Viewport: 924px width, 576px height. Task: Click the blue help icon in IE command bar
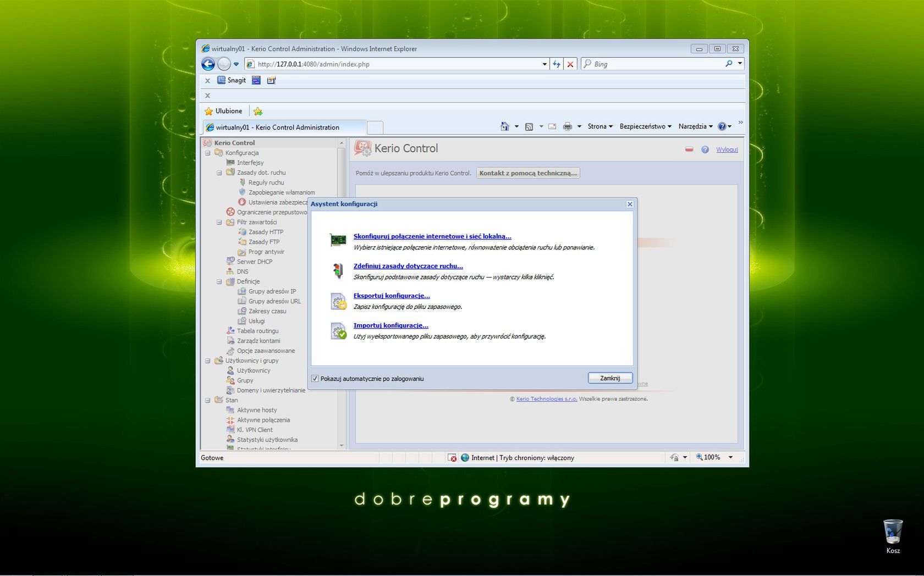(x=722, y=126)
